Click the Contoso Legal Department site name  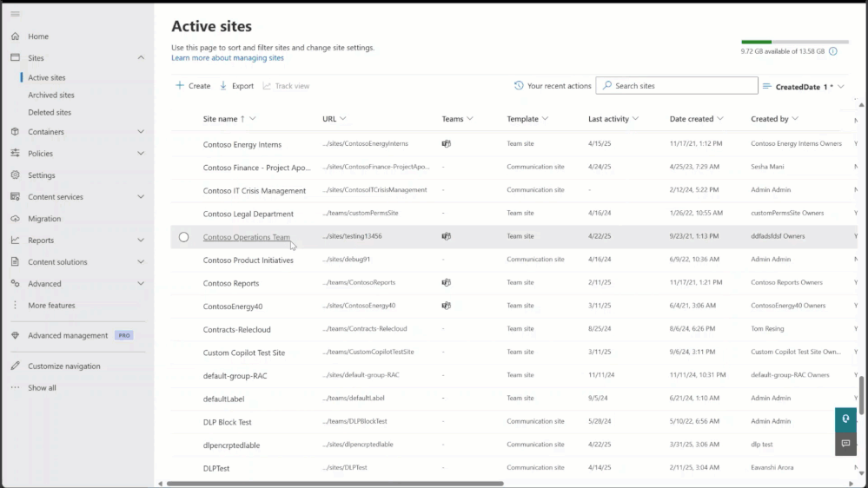click(248, 214)
